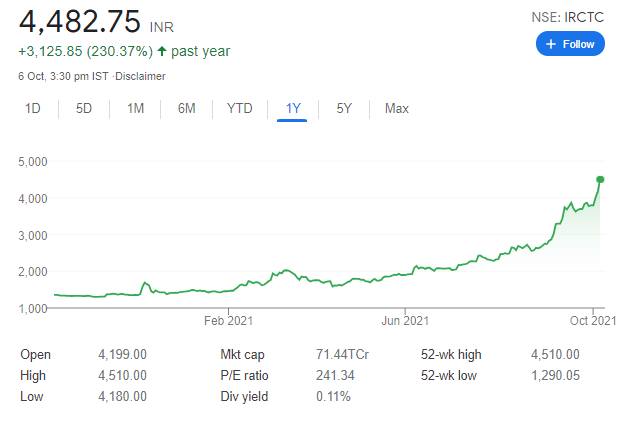This screenshot has height=422, width=643.
Task: Open the 5Y chart view
Action: coord(344,109)
